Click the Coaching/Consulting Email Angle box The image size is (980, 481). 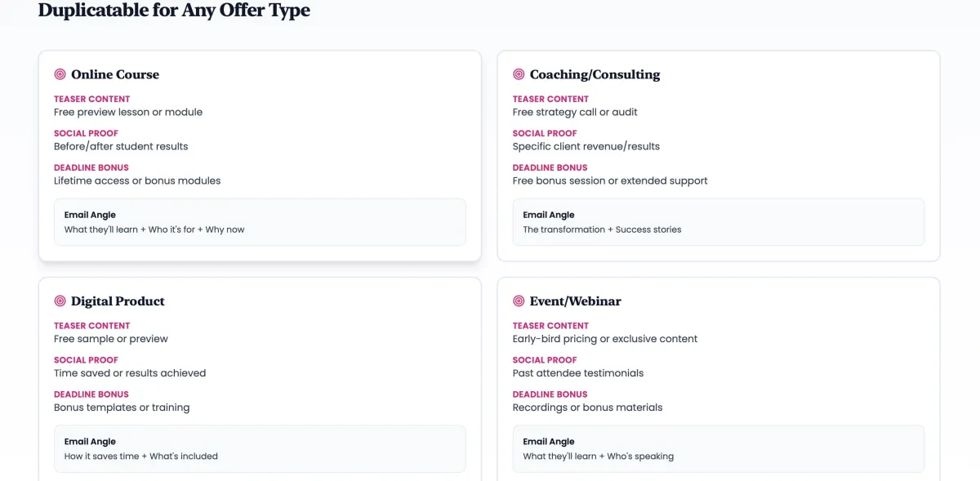pos(719,222)
